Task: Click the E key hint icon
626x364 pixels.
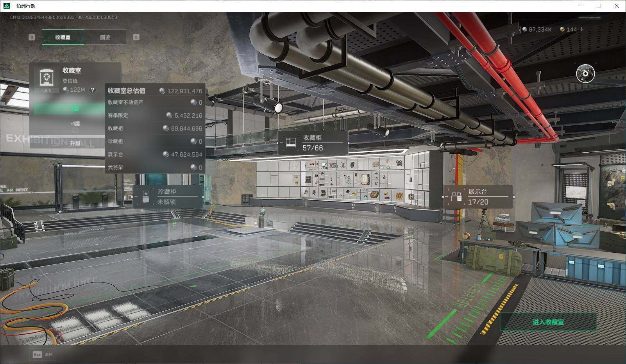Action: tap(136, 37)
